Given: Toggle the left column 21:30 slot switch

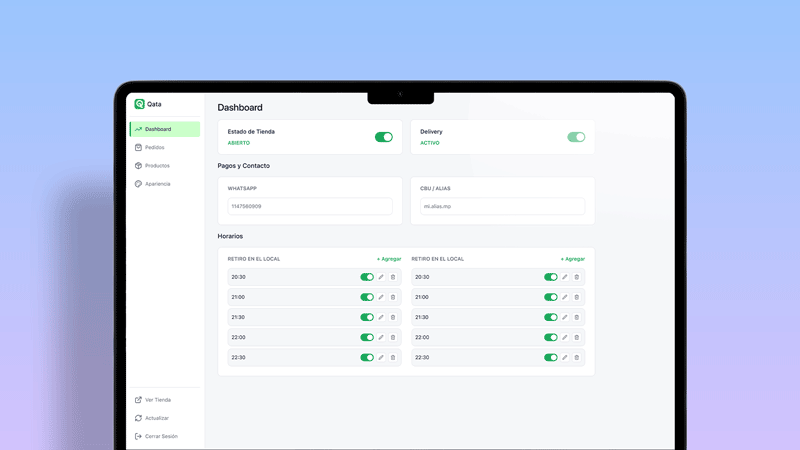Looking at the screenshot, I should tap(367, 317).
